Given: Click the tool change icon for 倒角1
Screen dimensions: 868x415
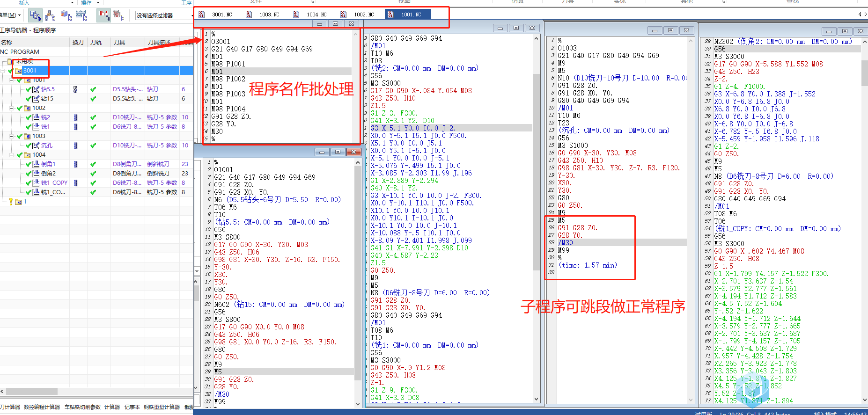Looking at the screenshot, I should point(75,164).
